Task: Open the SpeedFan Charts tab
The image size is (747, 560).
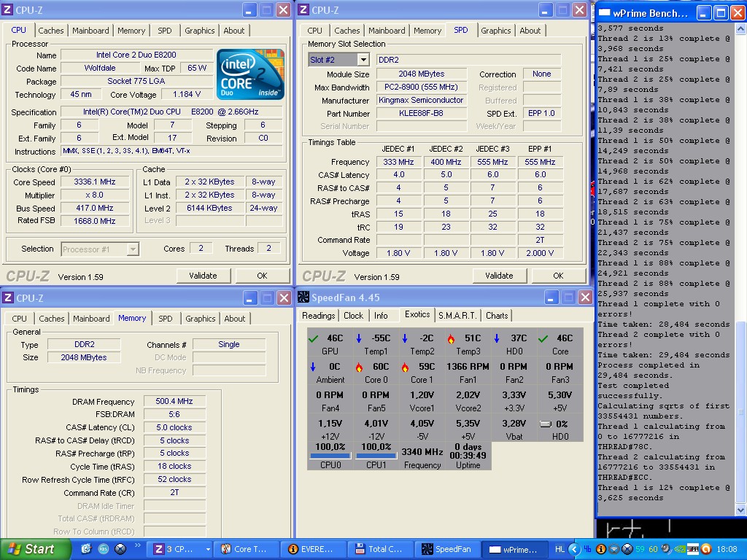Action: 497,315
